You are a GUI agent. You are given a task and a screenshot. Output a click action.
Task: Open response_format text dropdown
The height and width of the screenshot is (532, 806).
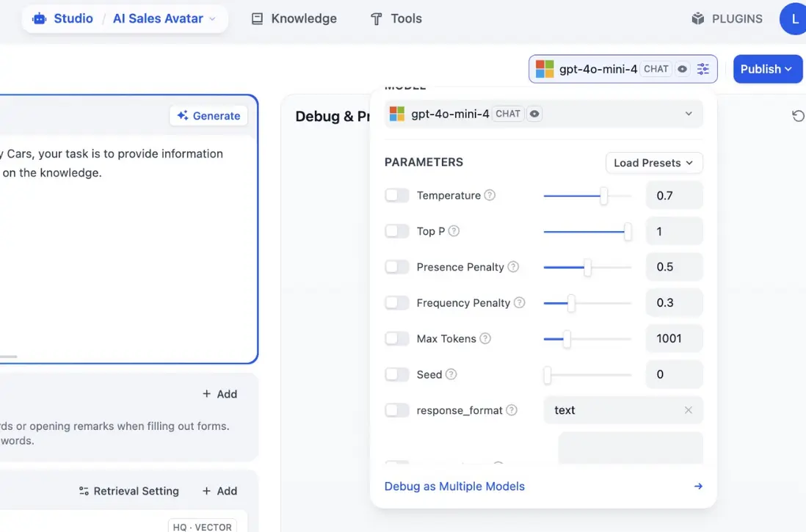[623, 410]
